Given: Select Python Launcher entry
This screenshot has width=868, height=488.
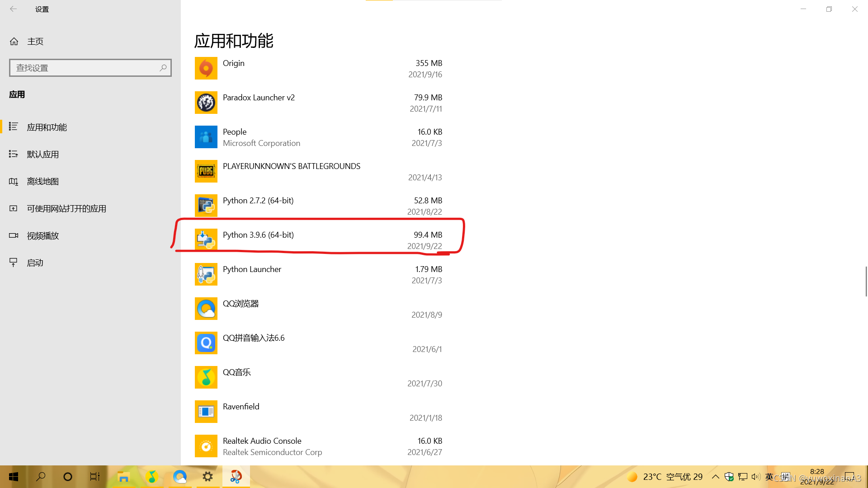Looking at the screenshot, I should point(252,269).
